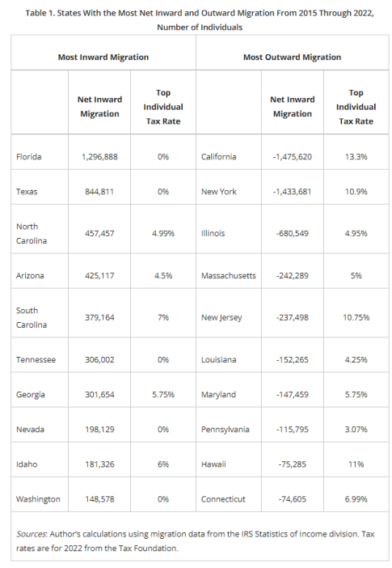This screenshot has height=568, width=392.
Task: Click Pennsylvania's -115,795 figure
Action: (x=292, y=430)
